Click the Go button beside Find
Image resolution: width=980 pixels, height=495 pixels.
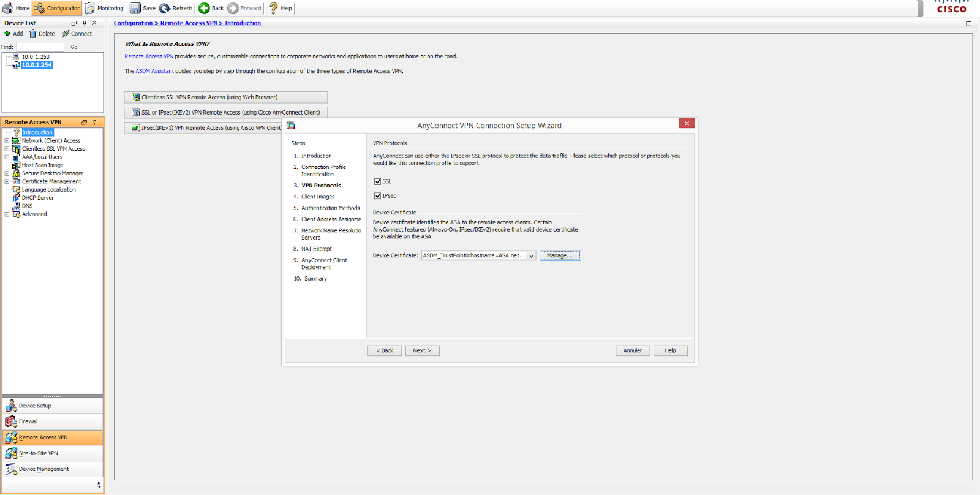(74, 47)
